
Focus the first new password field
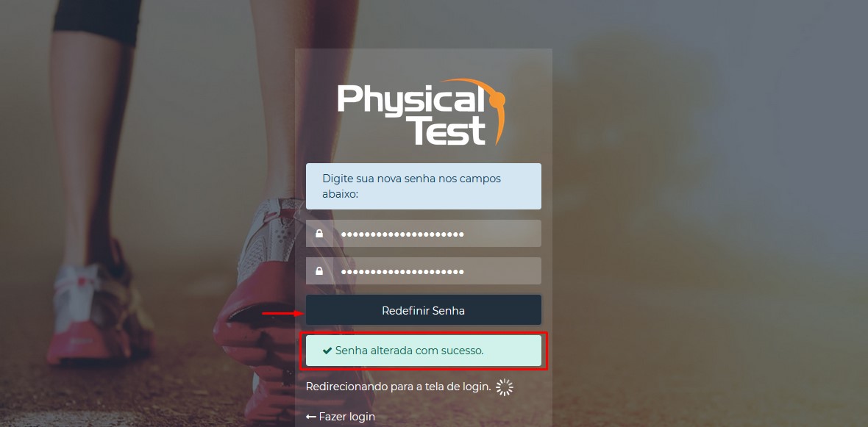424,234
